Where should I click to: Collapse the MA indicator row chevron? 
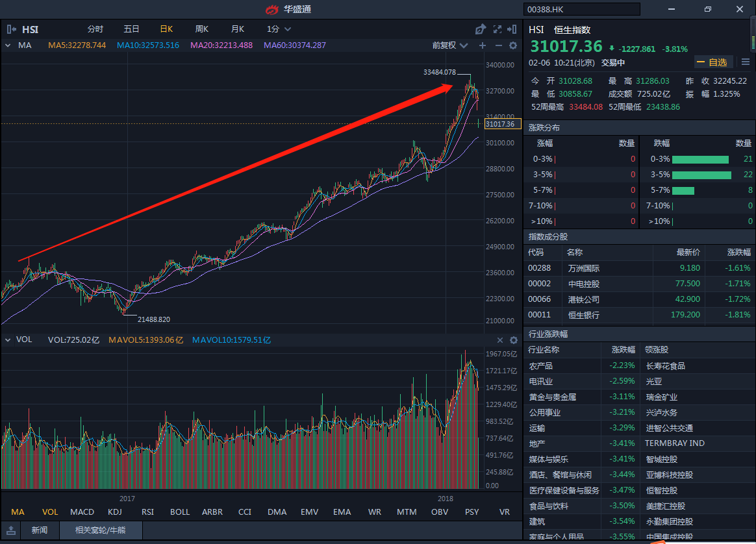[8, 45]
